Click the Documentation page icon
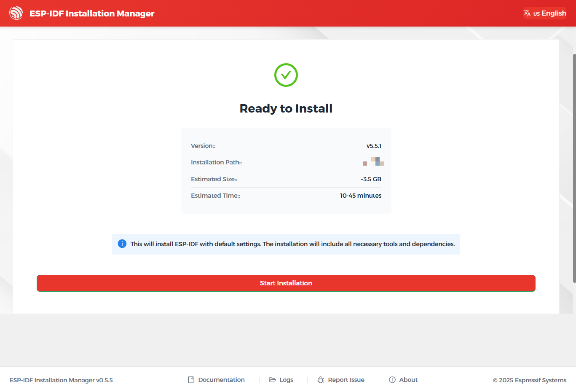576x392 pixels. pyautogui.click(x=190, y=379)
